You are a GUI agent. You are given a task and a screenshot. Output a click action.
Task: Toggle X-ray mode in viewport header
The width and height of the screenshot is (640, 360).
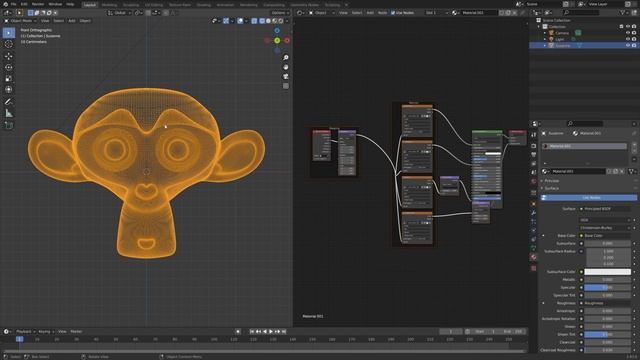coord(254,21)
